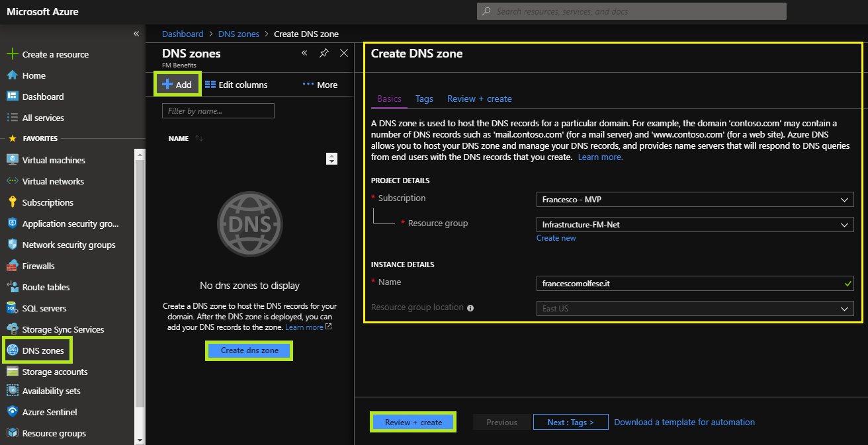Click the Storage Sync Services cloud icon
This screenshot has height=445, width=868.
point(12,329)
